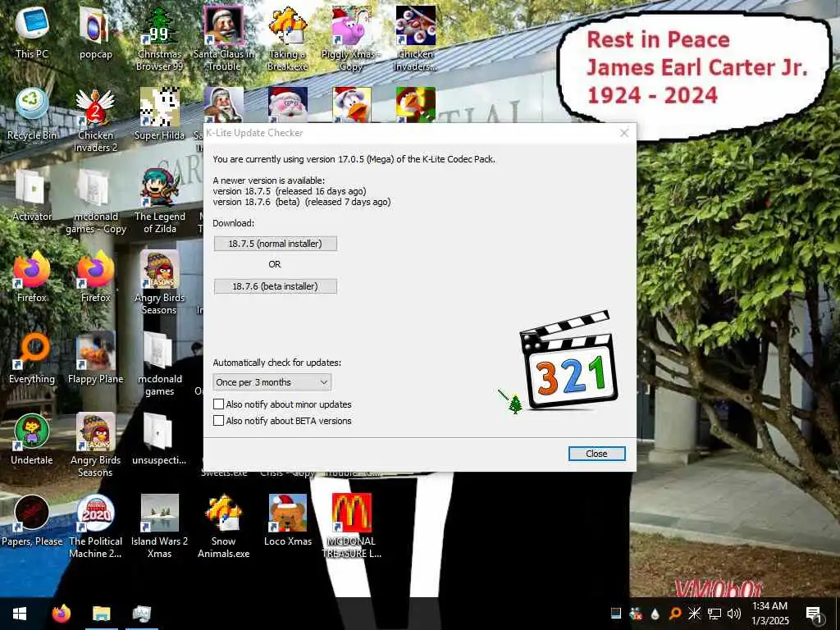
Task: Click the volume speaker tray icon
Action: coord(734,614)
